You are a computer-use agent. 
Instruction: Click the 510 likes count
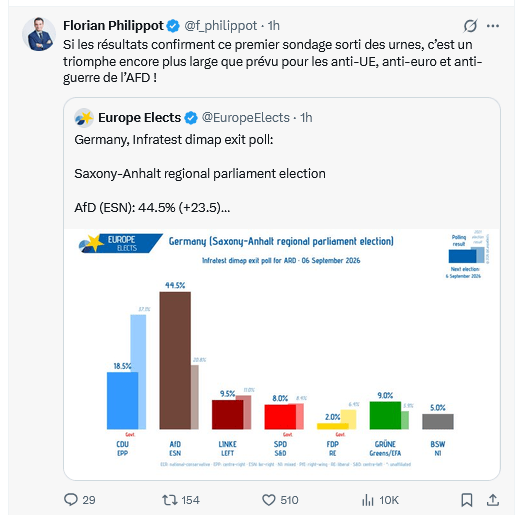(x=289, y=500)
